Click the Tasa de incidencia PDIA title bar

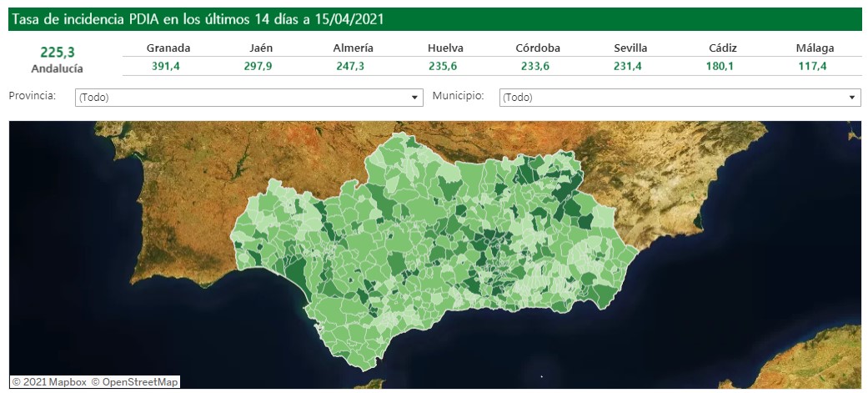(x=435, y=19)
